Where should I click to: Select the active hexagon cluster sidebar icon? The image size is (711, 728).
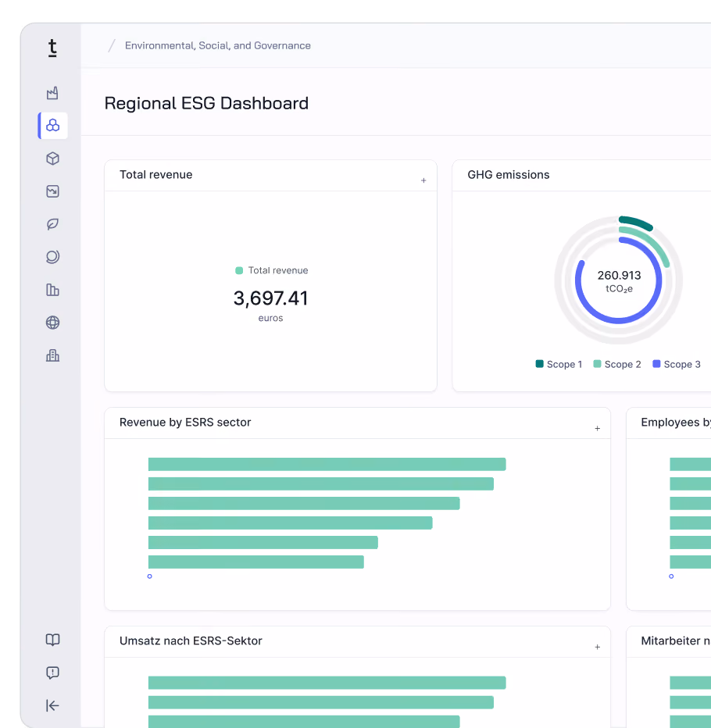52,125
